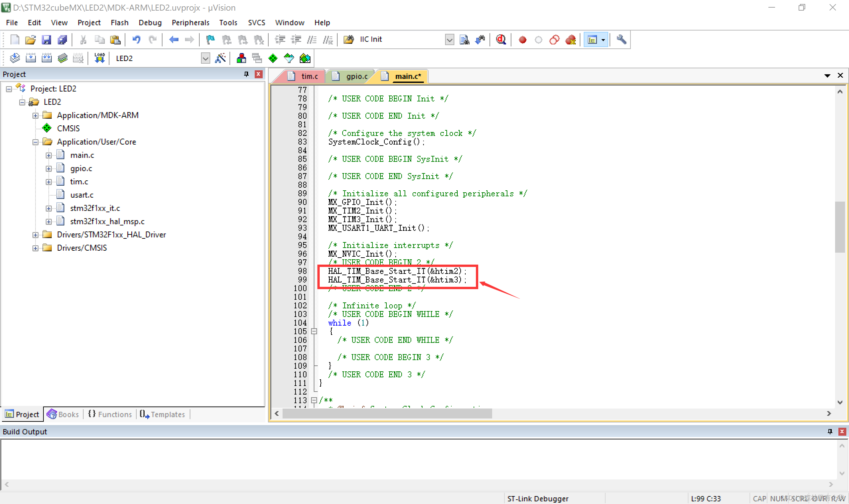Close the active editor tab with X
Image resolution: width=849 pixels, height=504 pixels.
click(840, 75)
